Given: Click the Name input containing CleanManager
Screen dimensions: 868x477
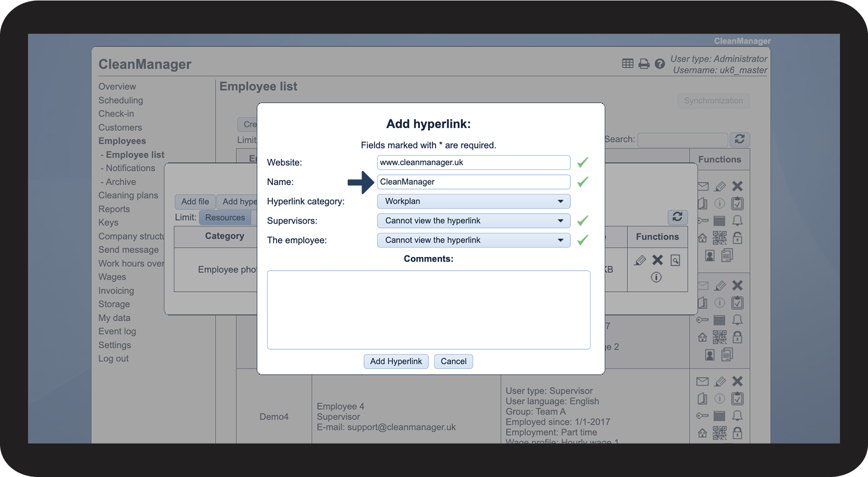Looking at the screenshot, I should coord(474,182).
